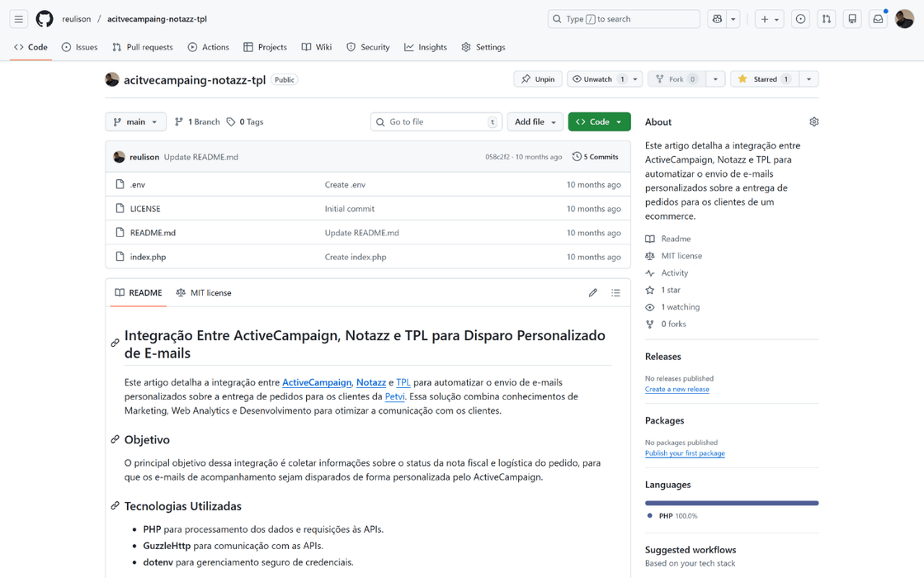Click the Create a new release link
Image resolution: width=924 pixels, height=578 pixels.
click(676, 388)
